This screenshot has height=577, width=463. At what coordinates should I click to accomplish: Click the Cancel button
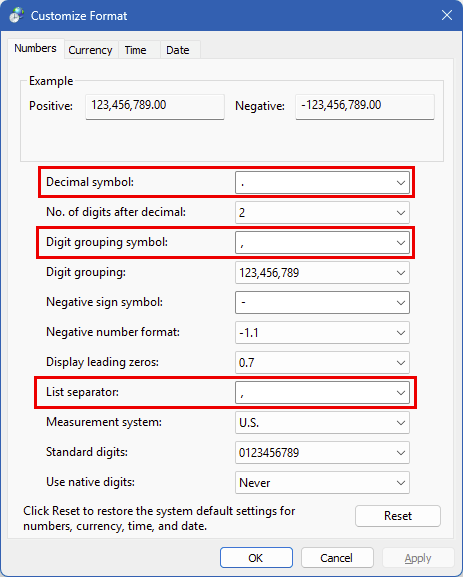click(x=337, y=558)
